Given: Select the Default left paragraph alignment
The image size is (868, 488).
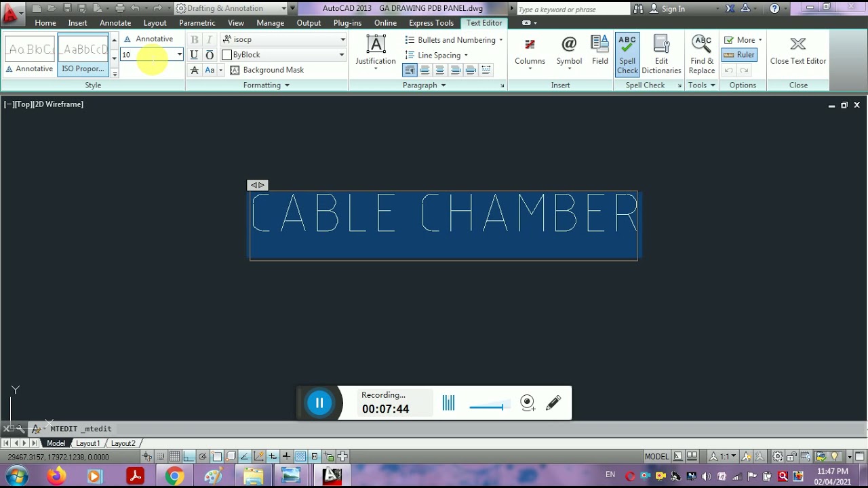Looking at the screenshot, I should point(410,70).
